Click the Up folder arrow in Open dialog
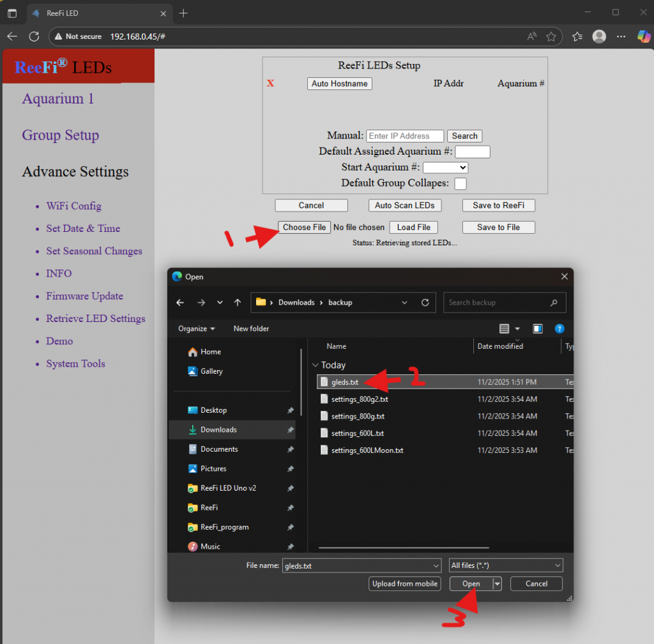The width and height of the screenshot is (654, 644). 238,302
